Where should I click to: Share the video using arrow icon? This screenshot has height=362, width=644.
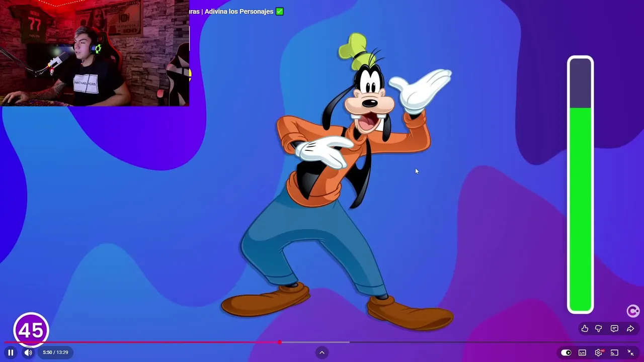click(630, 328)
